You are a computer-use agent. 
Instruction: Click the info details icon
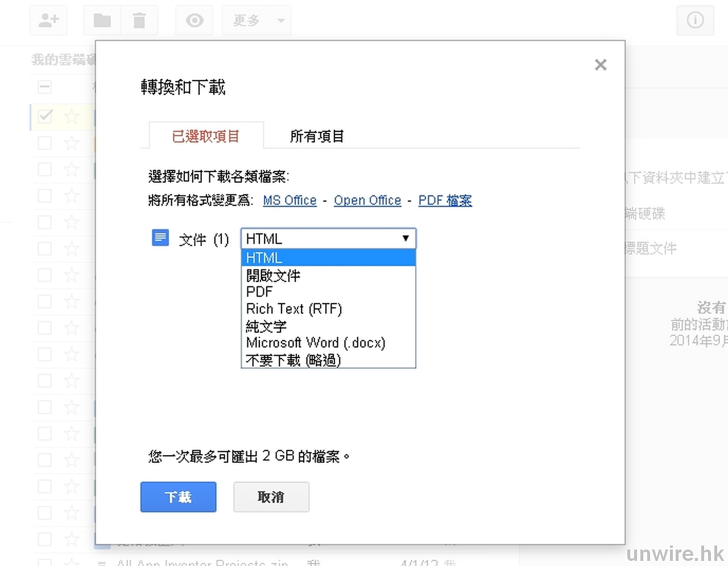click(695, 20)
